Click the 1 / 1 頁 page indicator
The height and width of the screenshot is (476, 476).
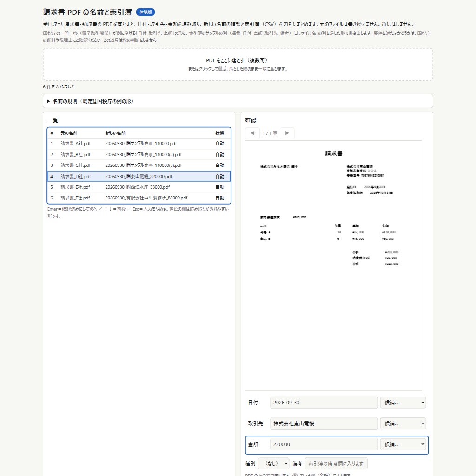[270, 133]
